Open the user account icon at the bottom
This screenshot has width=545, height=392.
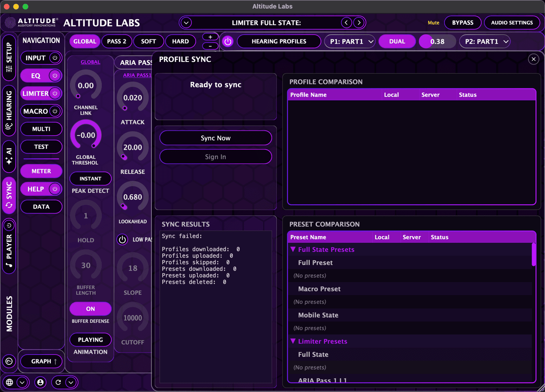(x=40, y=382)
